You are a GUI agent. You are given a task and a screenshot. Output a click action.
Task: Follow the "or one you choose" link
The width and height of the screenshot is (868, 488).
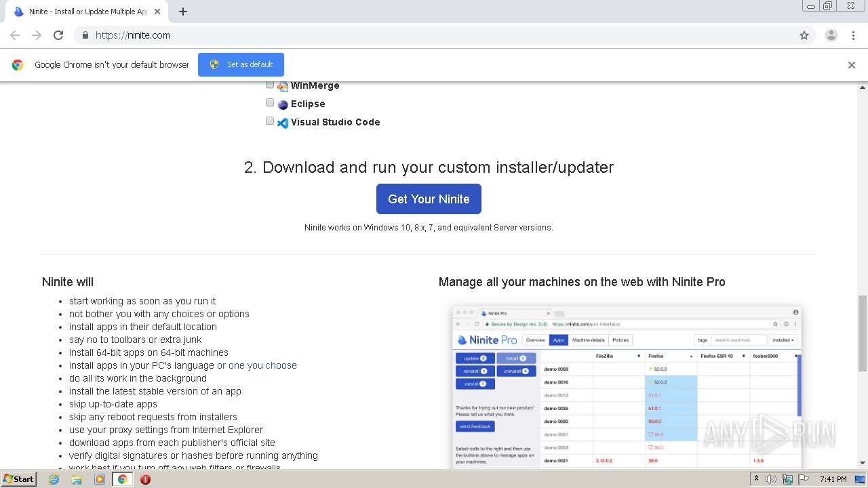(257, 365)
